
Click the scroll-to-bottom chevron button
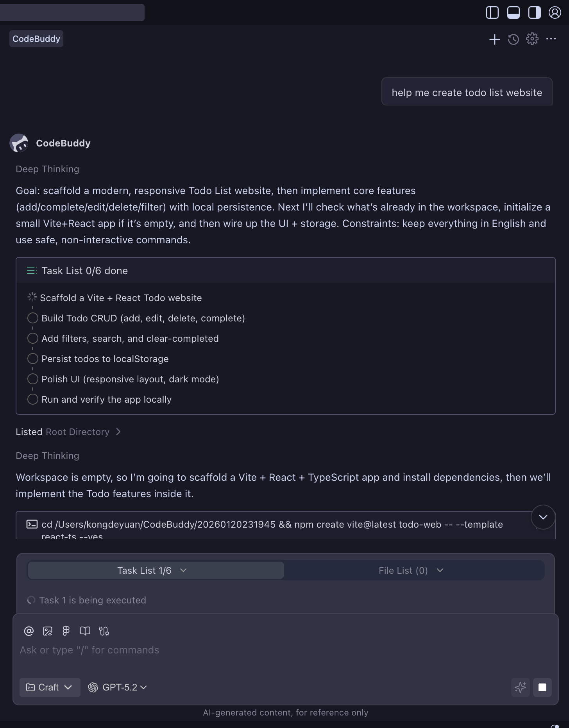543,517
